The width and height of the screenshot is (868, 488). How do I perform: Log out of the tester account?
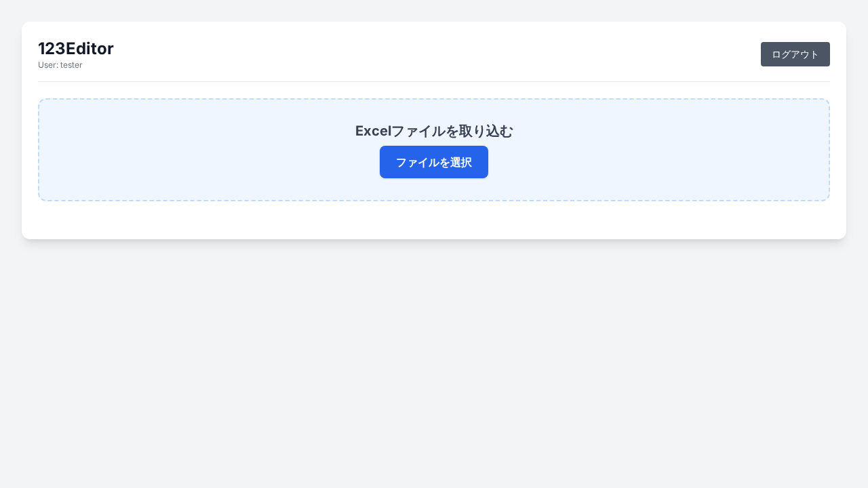[795, 54]
